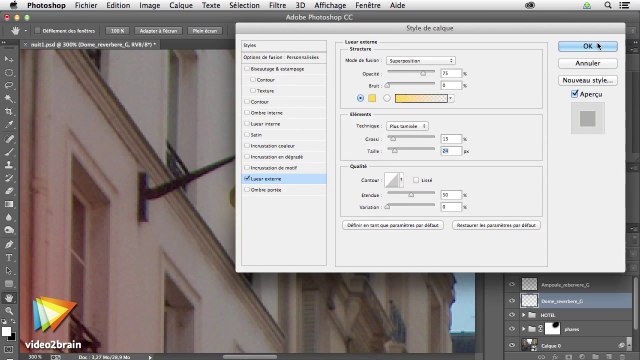Click the Layers panel trash icon
Image resolution: width=640 pixels, height=360 pixels.
(622, 357)
